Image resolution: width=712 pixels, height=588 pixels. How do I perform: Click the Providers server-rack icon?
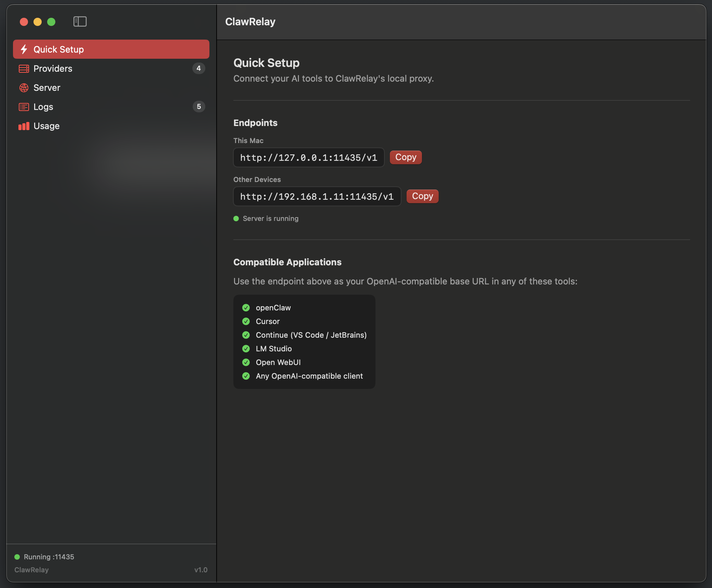(24, 69)
